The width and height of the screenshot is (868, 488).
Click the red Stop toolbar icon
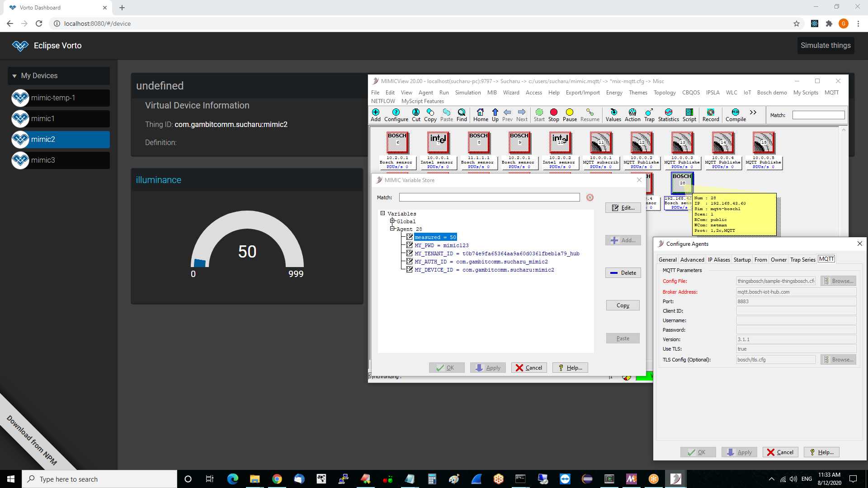point(554,115)
